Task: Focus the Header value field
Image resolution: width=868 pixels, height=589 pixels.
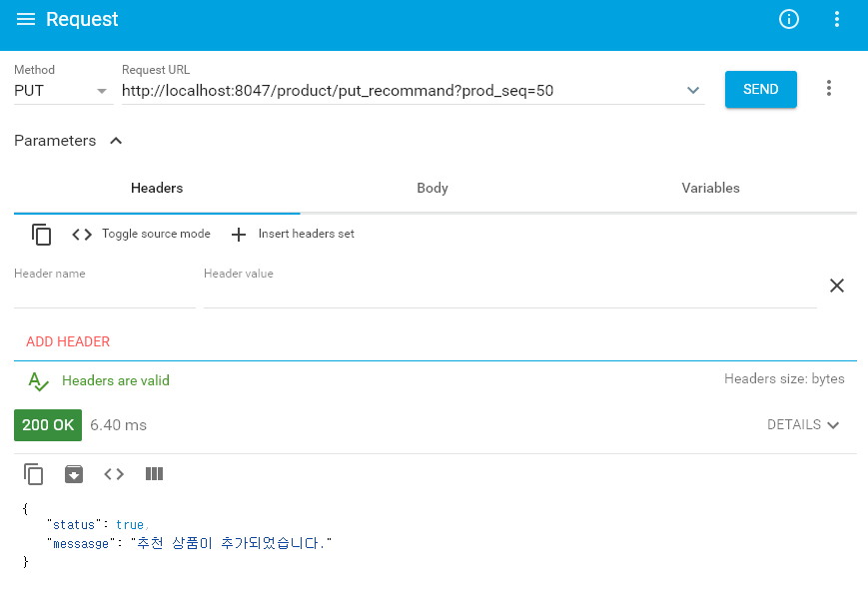Action: [x=509, y=294]
